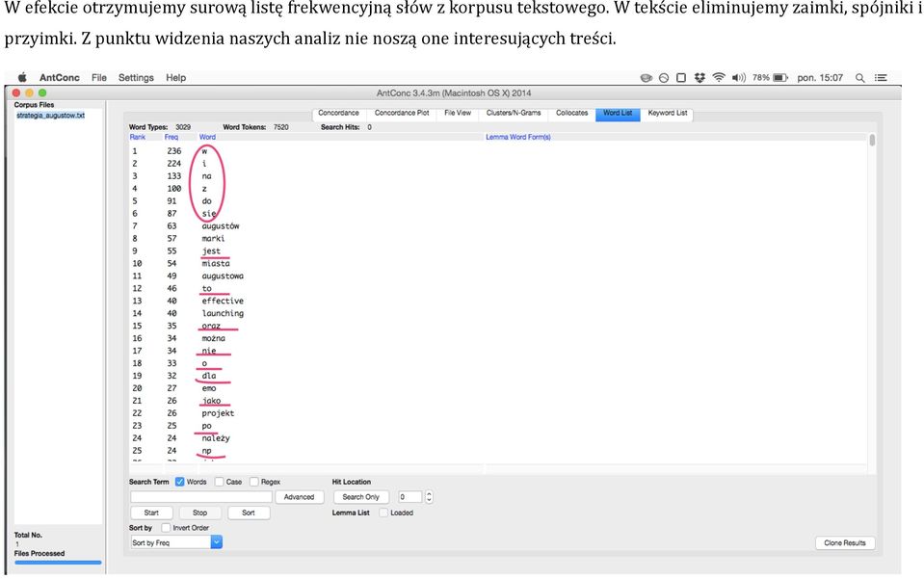This screenshot has width=924, height=579.
Task: Click the Advanced button
Action: (x=299, y=497)
